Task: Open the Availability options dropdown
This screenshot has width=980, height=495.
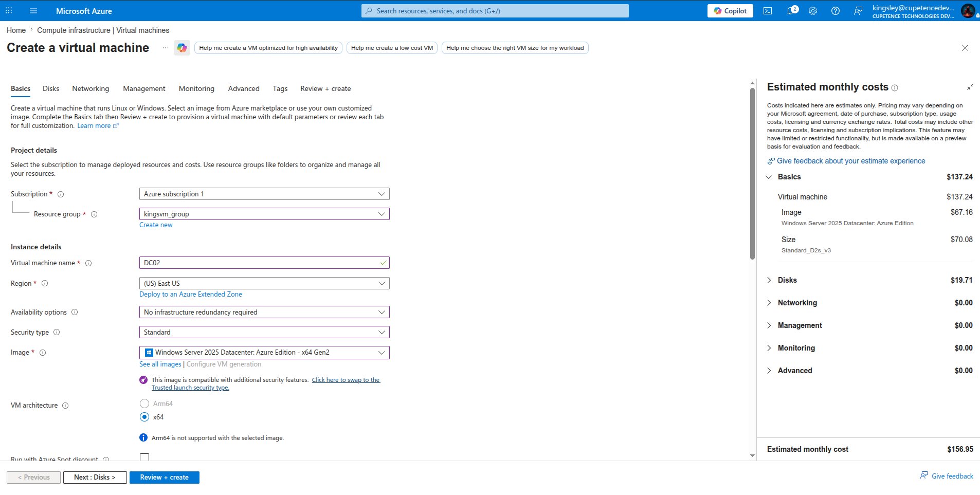Action: point(264,312)
